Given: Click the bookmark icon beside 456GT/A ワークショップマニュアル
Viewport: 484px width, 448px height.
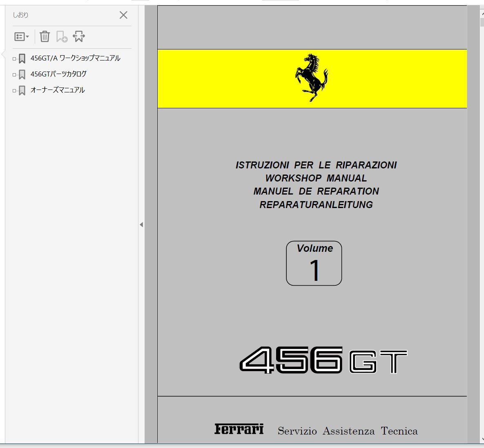Looking at the screenshot, I should (x=22, y=59).
